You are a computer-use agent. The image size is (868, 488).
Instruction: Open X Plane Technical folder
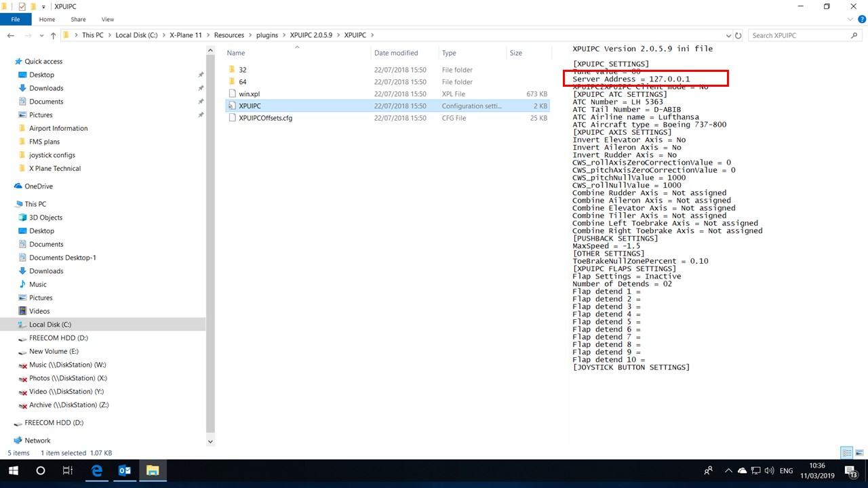[55, 168]
